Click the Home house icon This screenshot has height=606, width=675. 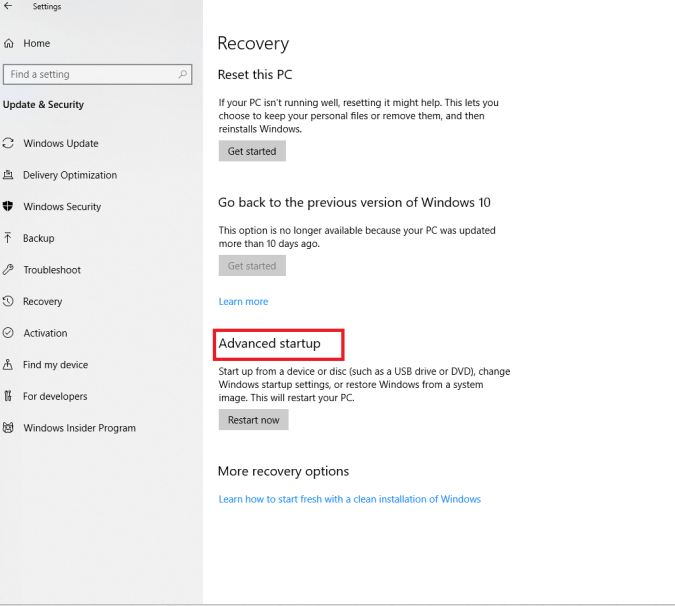tap(9, 43)
